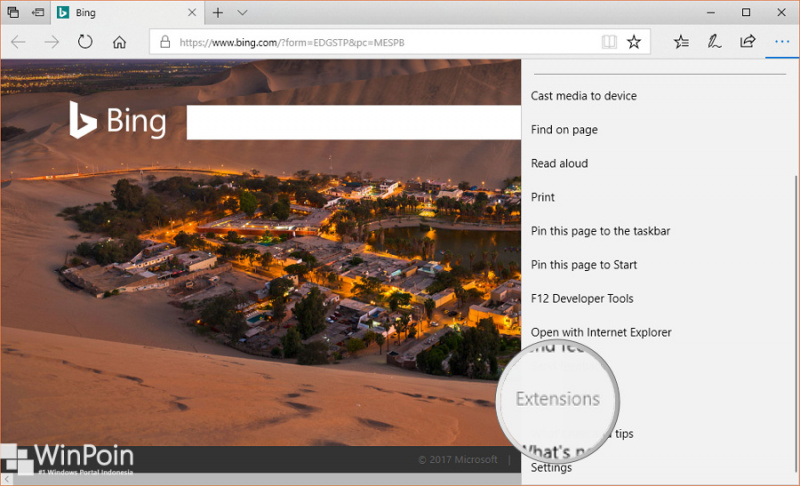800x486 pixels.
Task: Choose Find on page
Action: tap(564, 130)
